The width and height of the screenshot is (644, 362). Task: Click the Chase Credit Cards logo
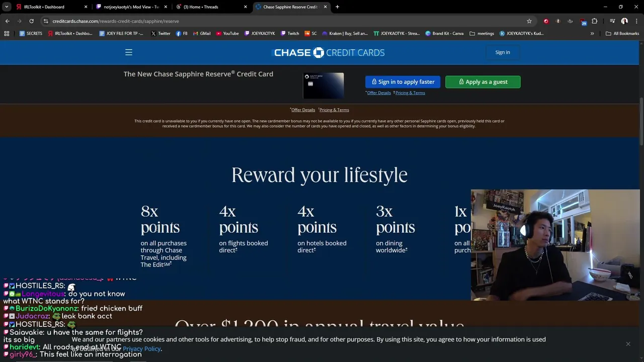coord(329,52)
